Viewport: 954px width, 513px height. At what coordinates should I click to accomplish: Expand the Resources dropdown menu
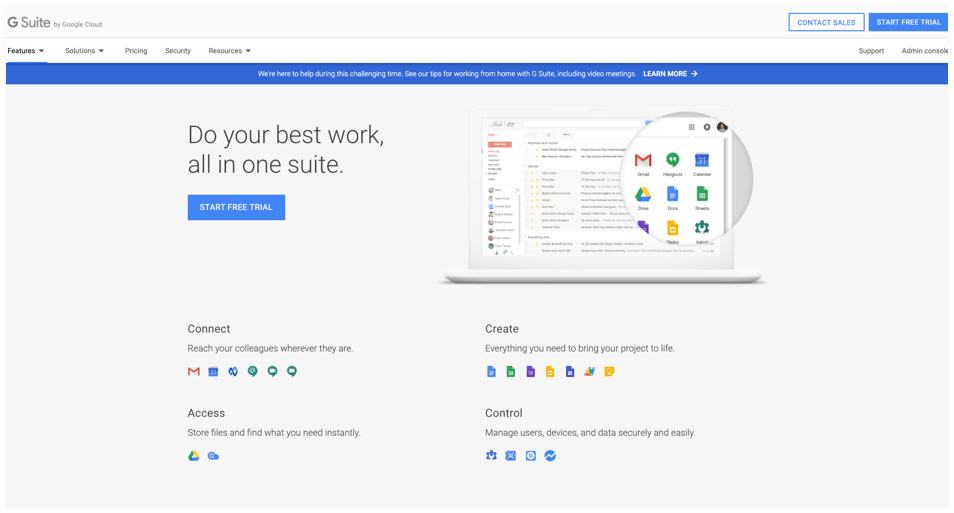coord(229,51)
